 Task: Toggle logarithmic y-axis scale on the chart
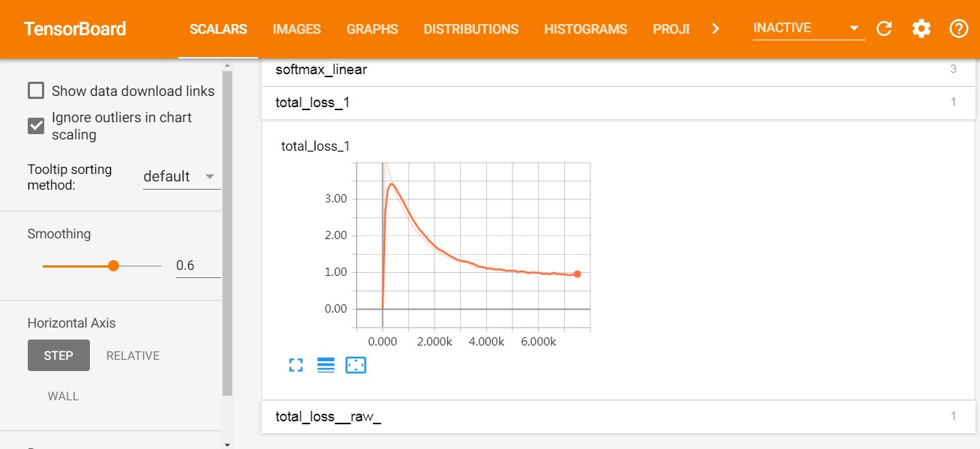coord(326,365)
